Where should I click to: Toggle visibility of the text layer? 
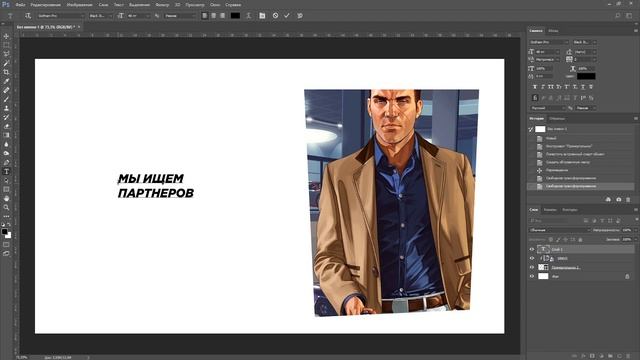(532, 249)
